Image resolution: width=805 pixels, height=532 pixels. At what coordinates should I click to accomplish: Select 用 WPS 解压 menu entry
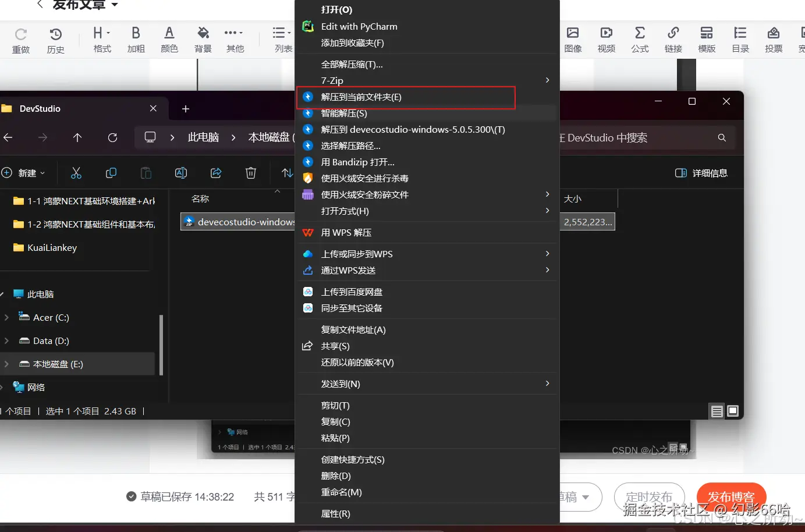click(427, 232)
